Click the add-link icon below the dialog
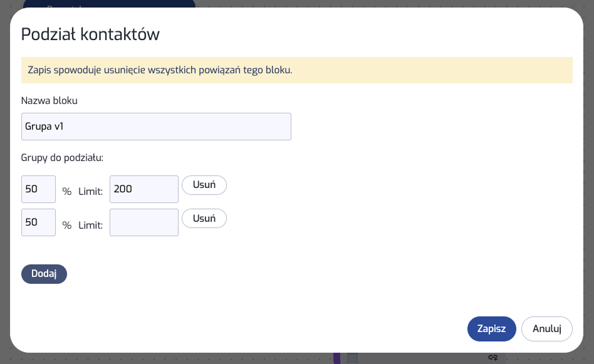The image size is (594, 364). coord(493,357)
